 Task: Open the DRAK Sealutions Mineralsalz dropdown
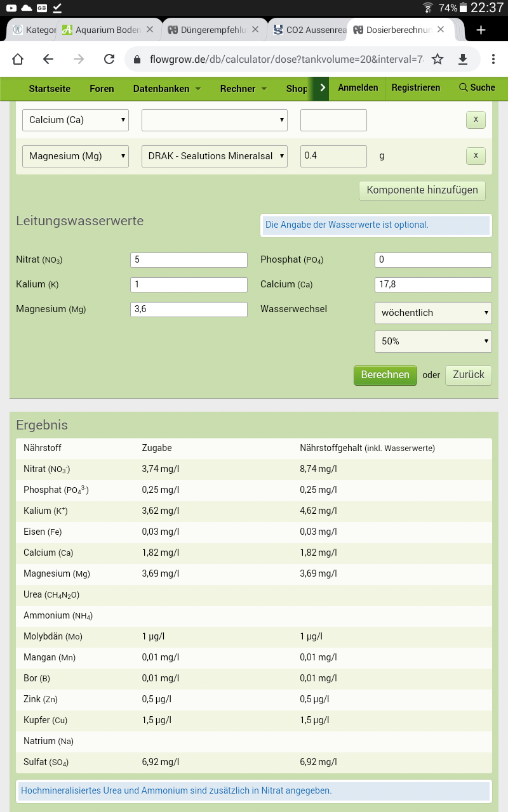(215, 156)
